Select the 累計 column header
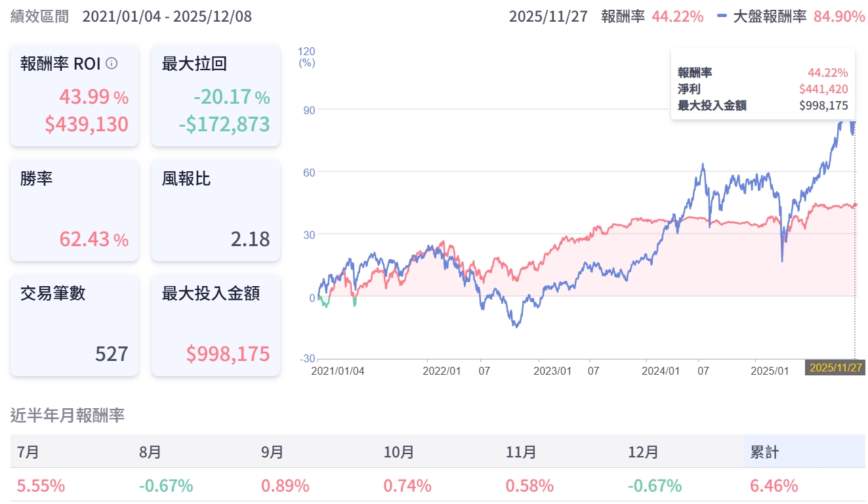Viewport: 868px width, 504px height. pyautogui.click(x=764, y=452)
